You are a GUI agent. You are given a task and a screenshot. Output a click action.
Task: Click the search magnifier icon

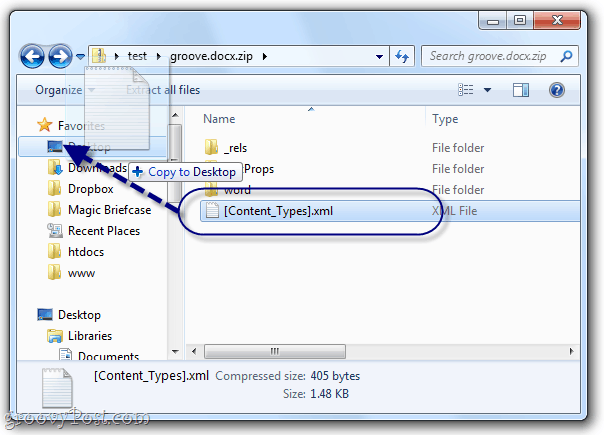point(566,56)
